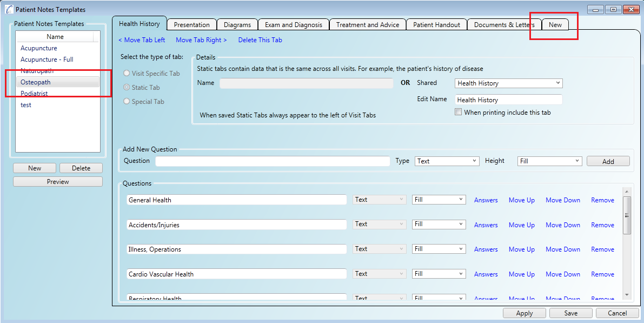Screen dimensions: 644x323
Task: Select the Visit Specific Tab radio button
Action: (x=127, y=74)
